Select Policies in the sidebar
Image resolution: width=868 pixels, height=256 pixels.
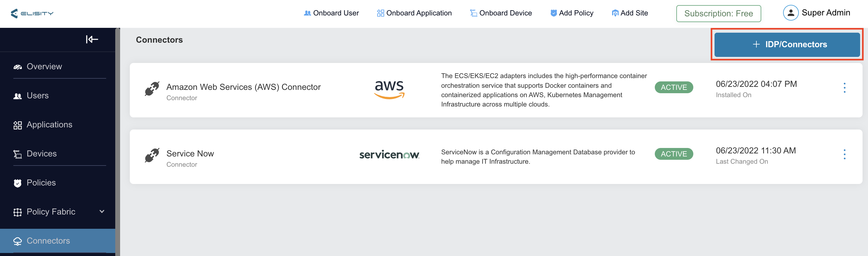(41, 183)
